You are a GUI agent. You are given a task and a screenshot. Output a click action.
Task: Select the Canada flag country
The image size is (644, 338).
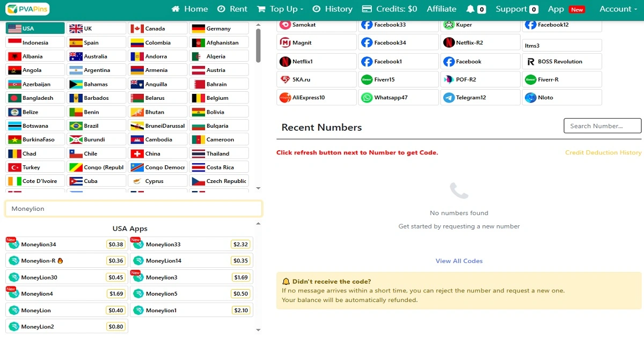(157, 28)
